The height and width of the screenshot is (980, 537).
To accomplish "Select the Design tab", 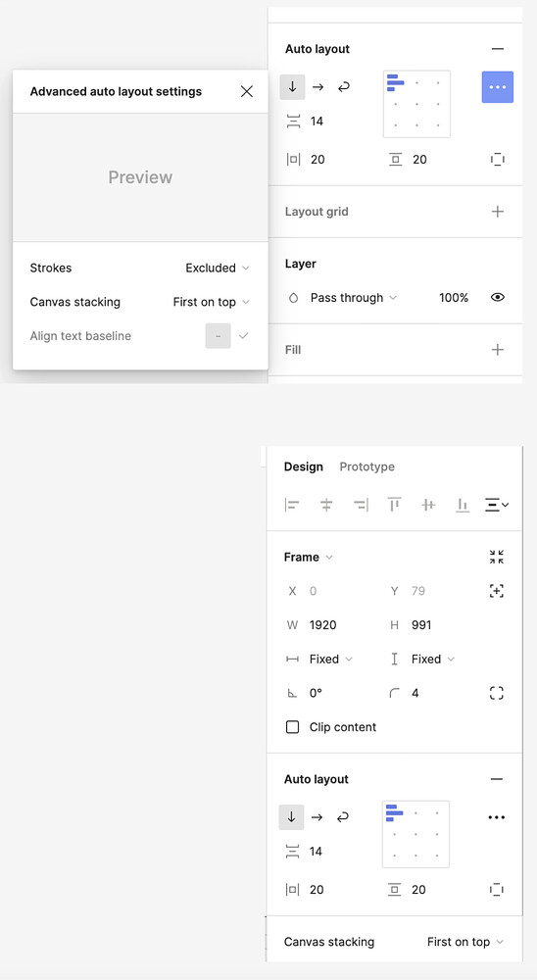I will pos(303,466).
